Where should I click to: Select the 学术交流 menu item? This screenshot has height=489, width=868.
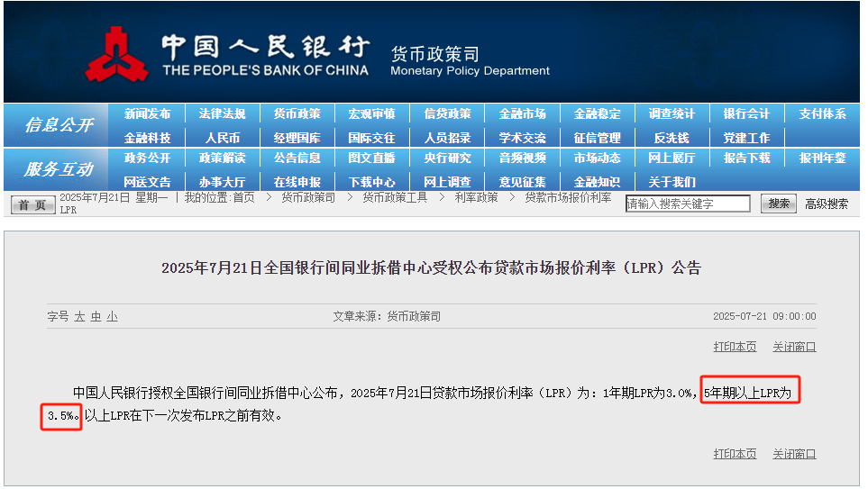tap(522, 138)
